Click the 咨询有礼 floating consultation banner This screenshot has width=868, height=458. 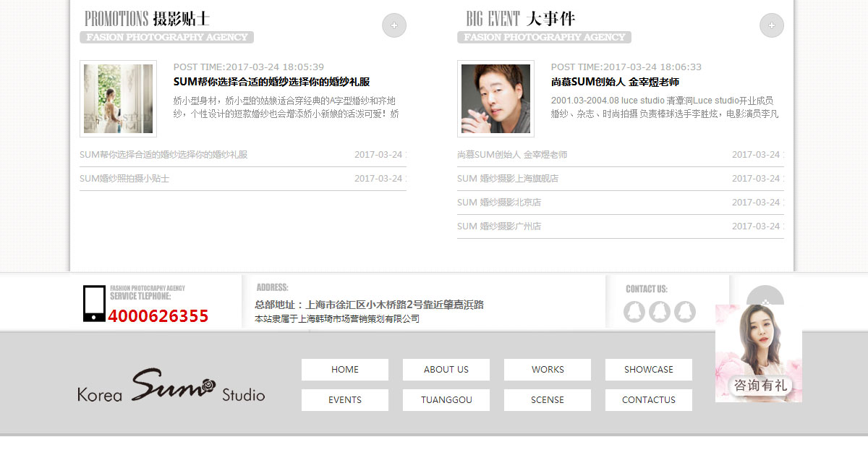pyautogui.click(x=759, y=353)
